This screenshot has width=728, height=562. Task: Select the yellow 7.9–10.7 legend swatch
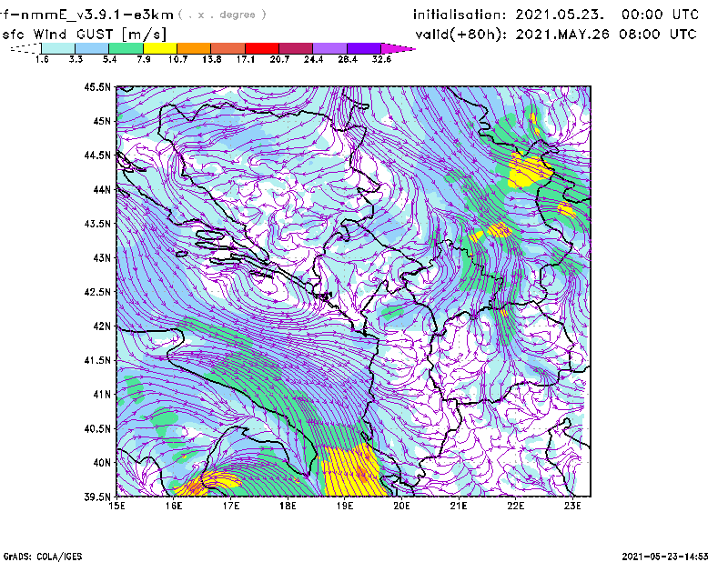[x=160, y=49]
